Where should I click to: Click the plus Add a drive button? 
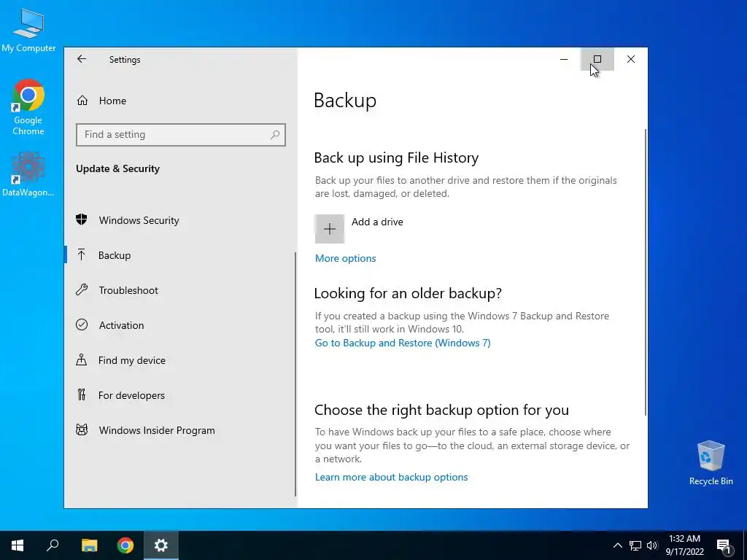(x=329, y=229)
